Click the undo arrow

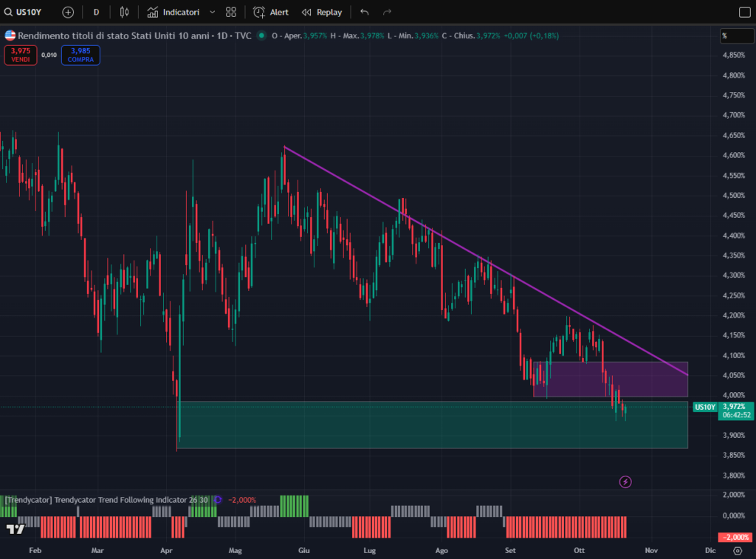coord(364,13)
